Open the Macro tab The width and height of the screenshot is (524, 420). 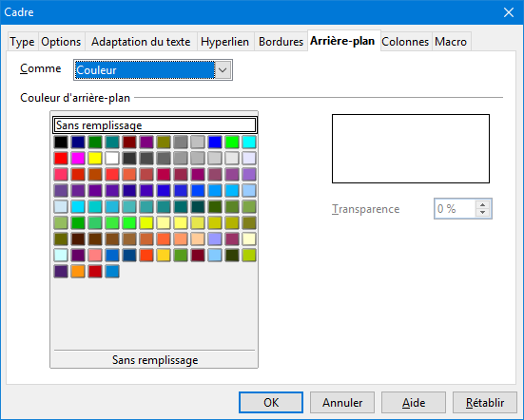pos(451,42)
